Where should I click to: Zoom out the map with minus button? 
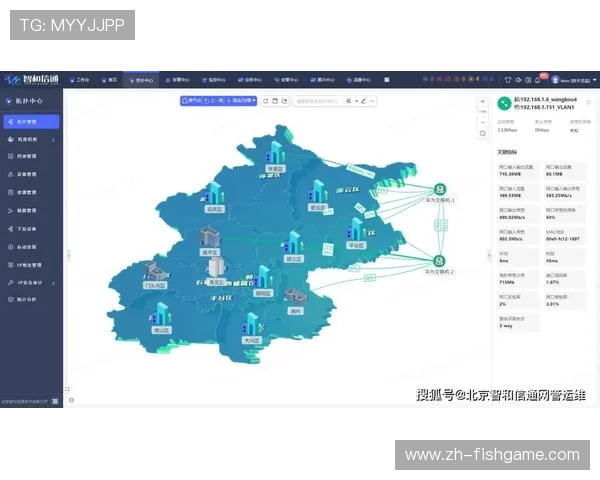483,122
